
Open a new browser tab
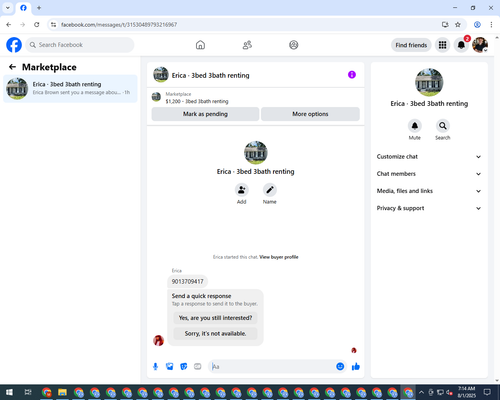[39, 8]
